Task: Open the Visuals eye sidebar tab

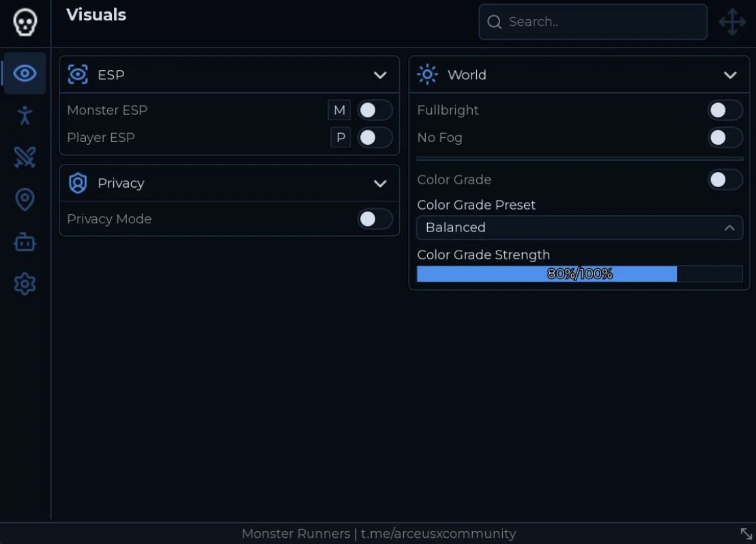Action: tap(25, 73)
